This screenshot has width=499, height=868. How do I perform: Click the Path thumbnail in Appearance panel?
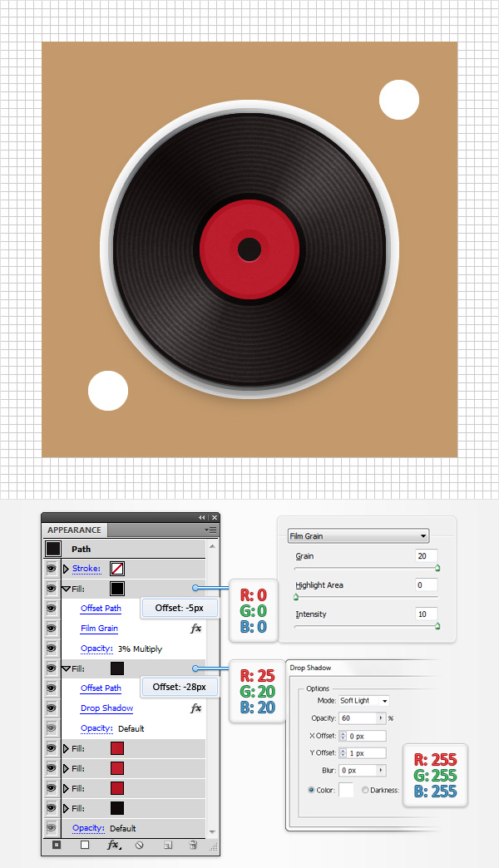(53, 549)
